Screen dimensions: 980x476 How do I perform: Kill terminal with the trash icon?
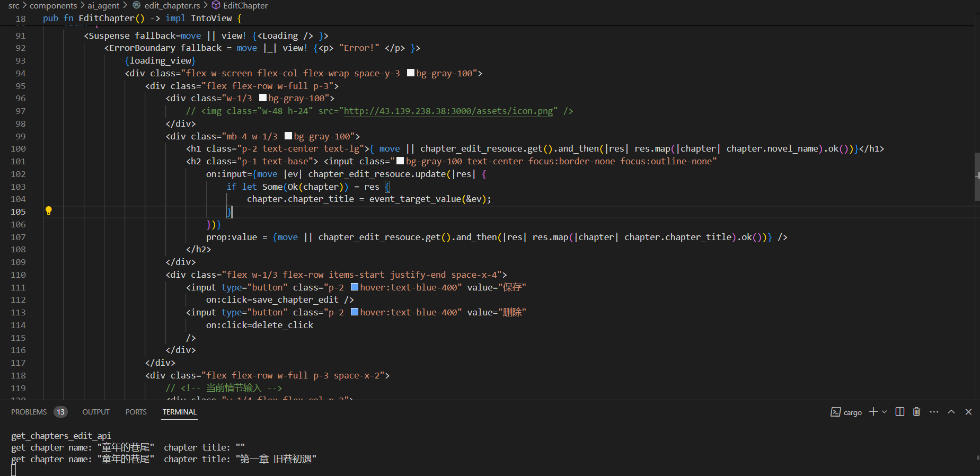point(916,412)
